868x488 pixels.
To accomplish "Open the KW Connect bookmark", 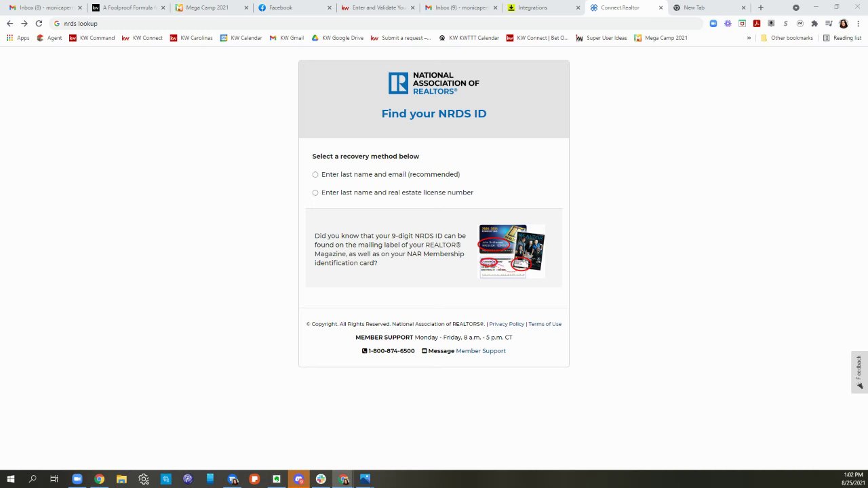I will (x=142, y=38).
